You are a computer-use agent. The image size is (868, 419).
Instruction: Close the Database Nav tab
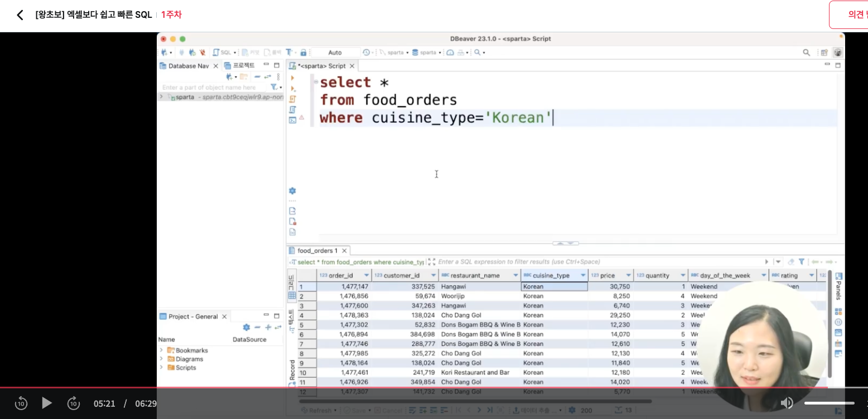[216, 66]
